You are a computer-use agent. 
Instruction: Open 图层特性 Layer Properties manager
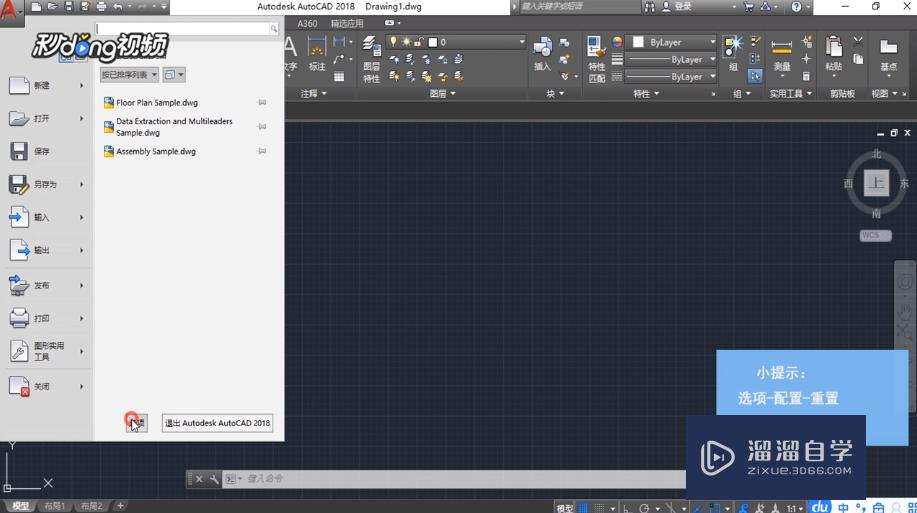coord(371,59)
